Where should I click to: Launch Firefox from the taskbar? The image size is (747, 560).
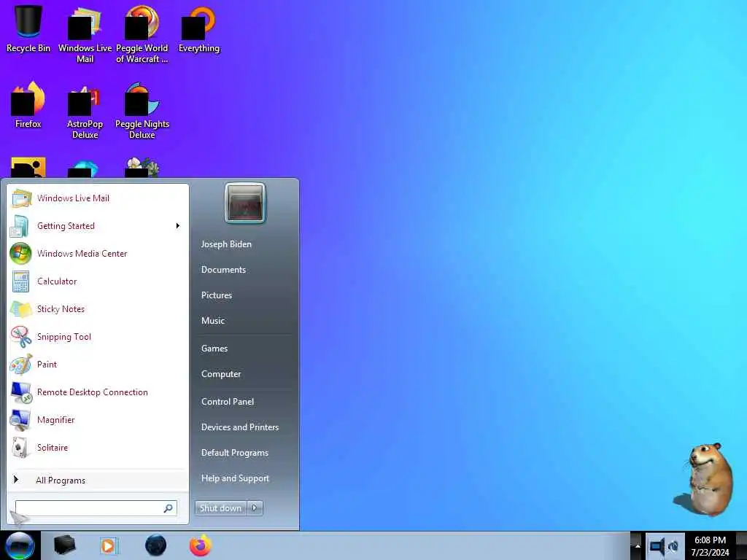coord(201,545)
